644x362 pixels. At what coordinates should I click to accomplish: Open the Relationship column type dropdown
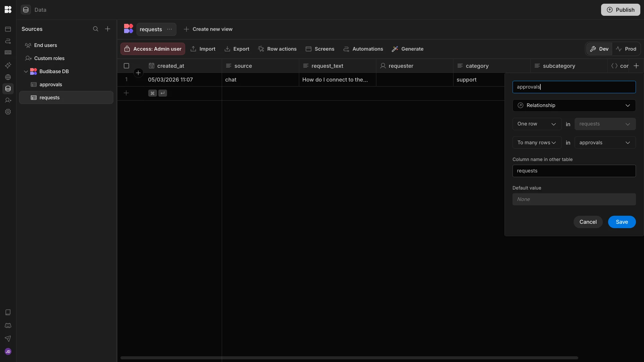click(x=574, y=105)
